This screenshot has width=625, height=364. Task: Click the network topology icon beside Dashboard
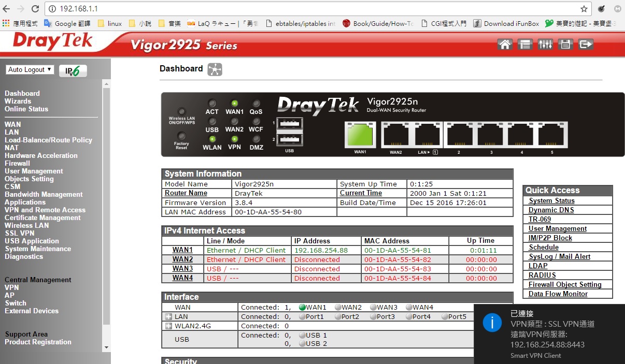point(215,69)
